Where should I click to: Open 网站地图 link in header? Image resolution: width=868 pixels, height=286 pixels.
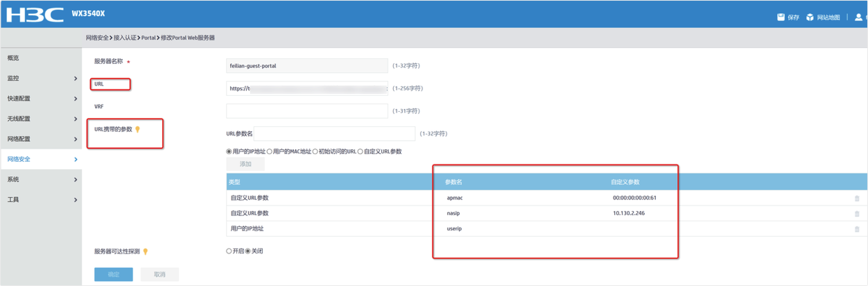pos(828,17)
